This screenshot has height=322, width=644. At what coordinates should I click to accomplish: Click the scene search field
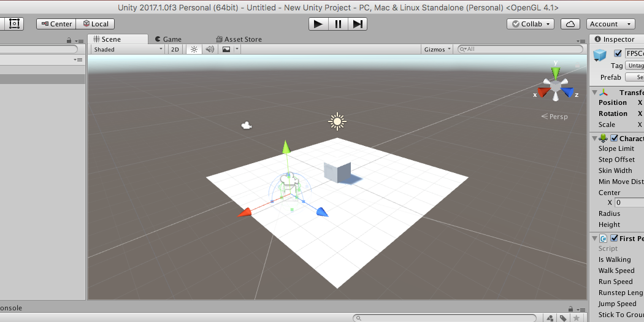click(520, 49)
